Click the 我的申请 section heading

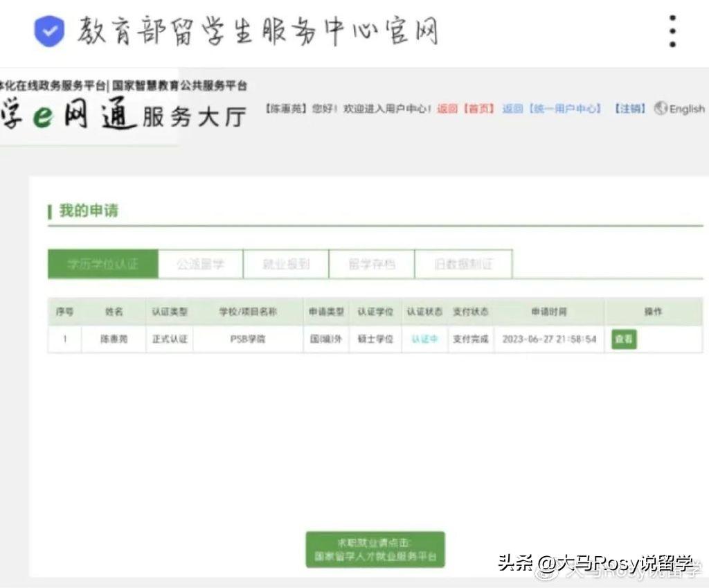[89, 211]
